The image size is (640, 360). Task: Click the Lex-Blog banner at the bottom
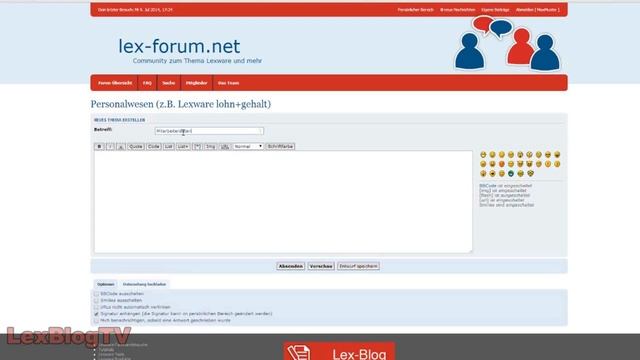tap(339, 351)
